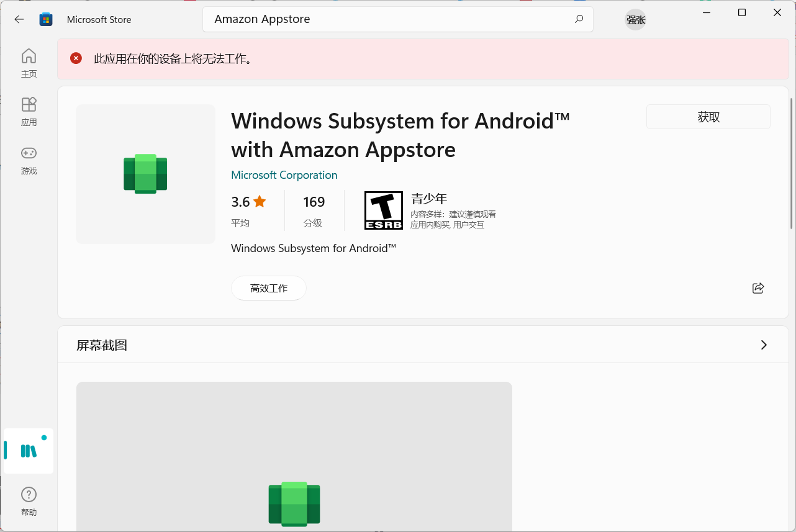Image resolution: width=796 pixels, height=532 pixels.
Task: Open the Microsoft Corporation publisher link
Action: click(284, 175)
